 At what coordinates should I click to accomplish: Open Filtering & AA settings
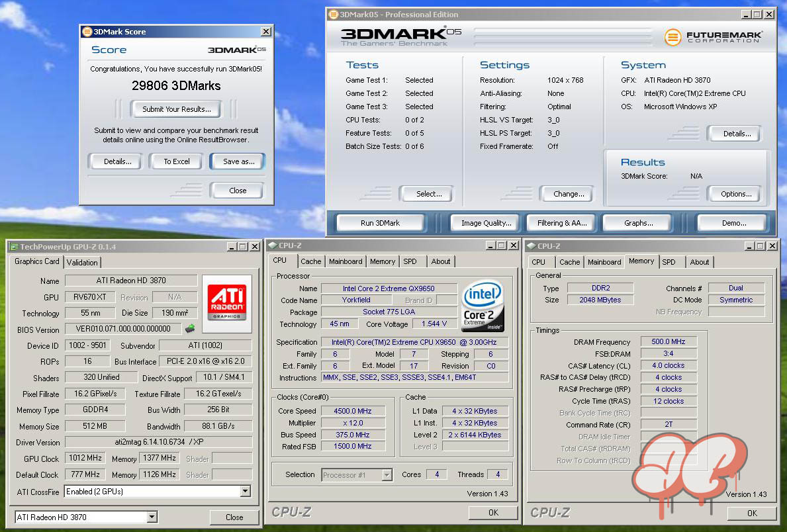(562, 223)
